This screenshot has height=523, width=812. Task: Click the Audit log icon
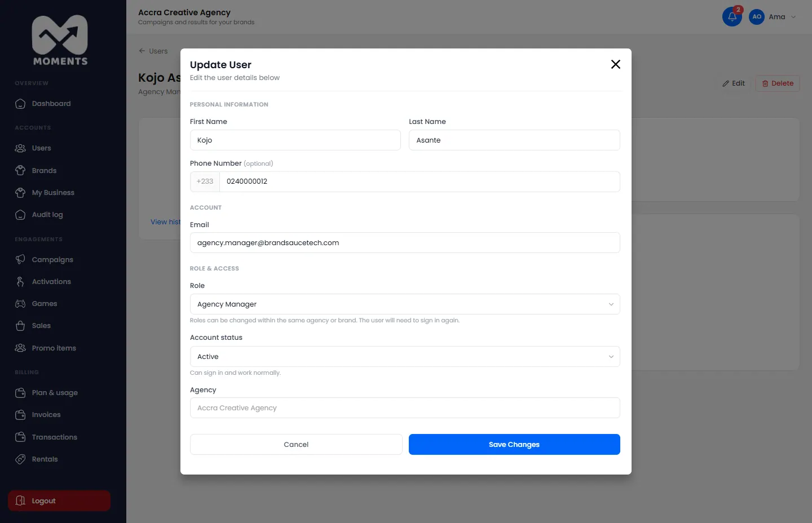(20, 215)
